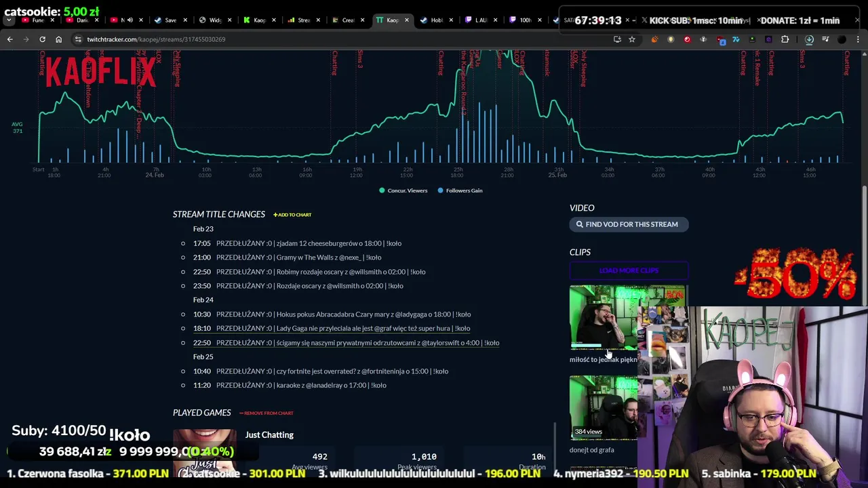Click the 492 average viewers value
The width and height of the screenshot is (868, 488).
coord(319,457)
